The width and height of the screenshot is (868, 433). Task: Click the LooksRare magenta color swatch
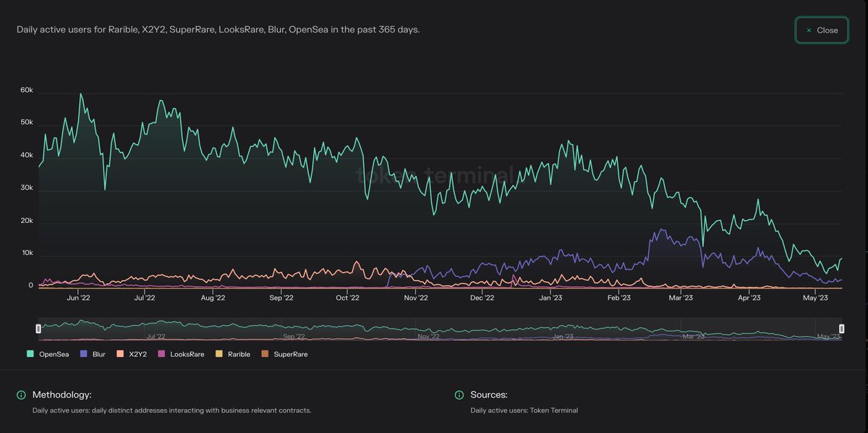[163, 354]
